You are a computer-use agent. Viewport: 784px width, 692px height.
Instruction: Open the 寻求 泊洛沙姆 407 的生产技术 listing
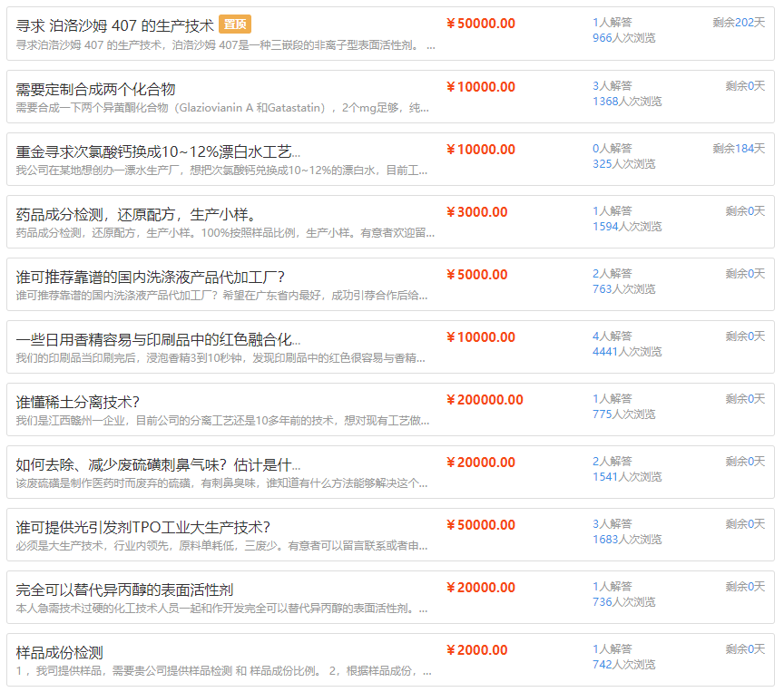point(115,25)
